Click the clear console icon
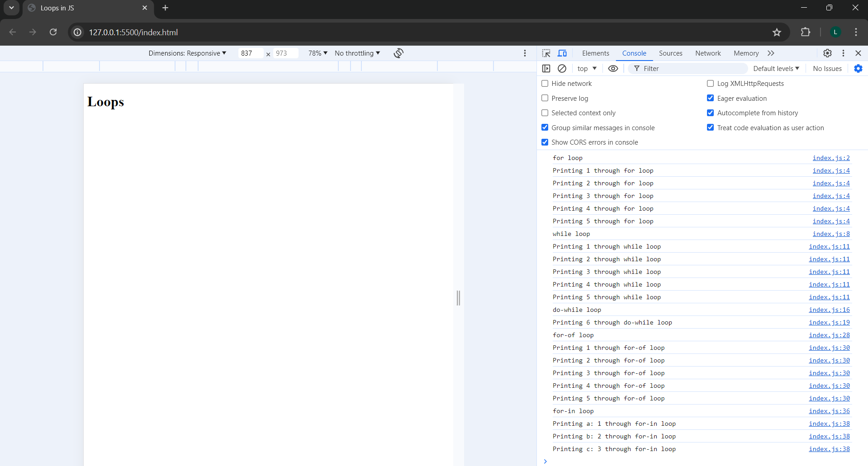The width and height of the screenshot is (868, 466). click(562, 69)
